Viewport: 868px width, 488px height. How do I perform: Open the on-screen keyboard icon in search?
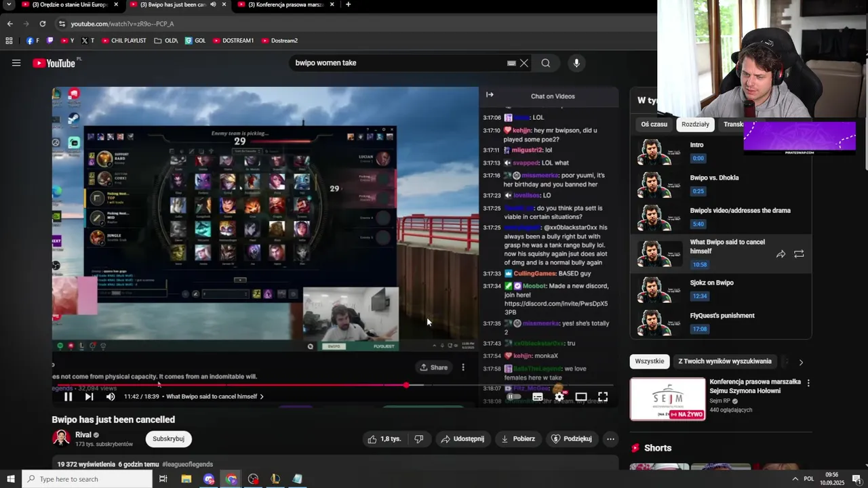511,63
